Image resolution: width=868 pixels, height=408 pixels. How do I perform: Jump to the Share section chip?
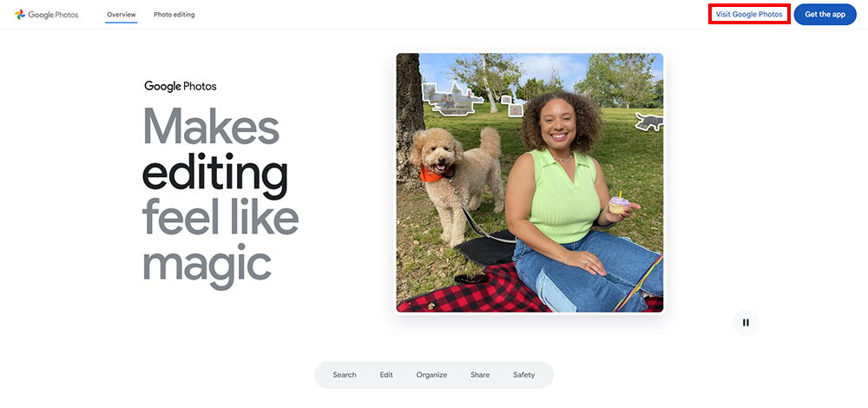pos(480,375)
